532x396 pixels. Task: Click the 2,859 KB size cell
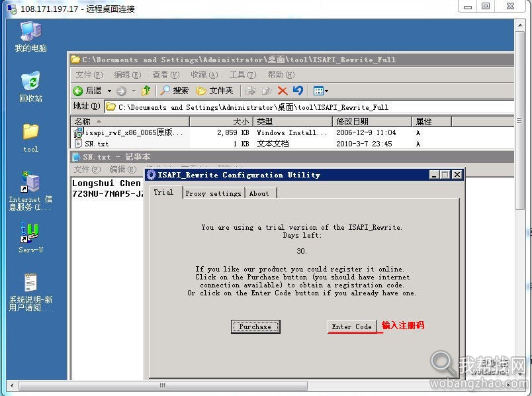pyautogui.click(x=233, y=132)
